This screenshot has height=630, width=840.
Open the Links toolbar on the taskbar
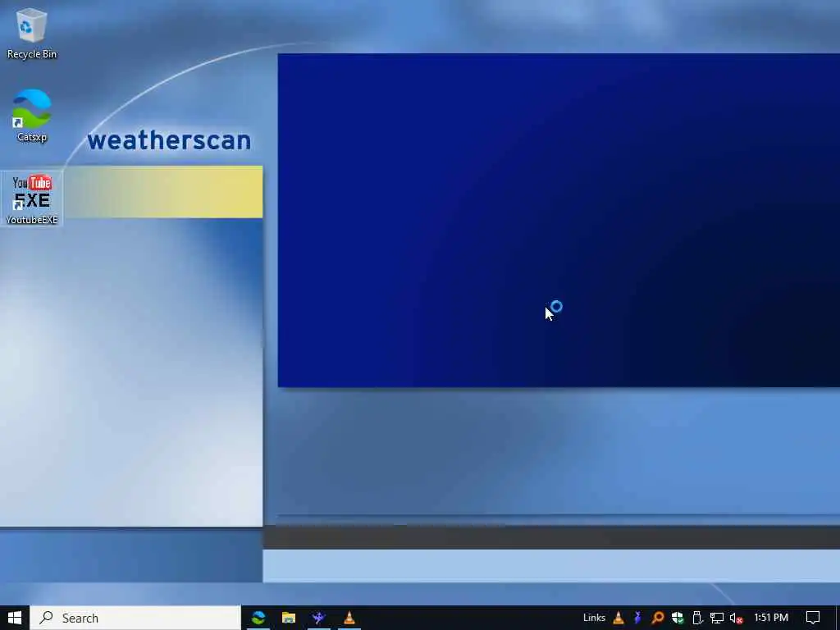click(x=594, y=618)
